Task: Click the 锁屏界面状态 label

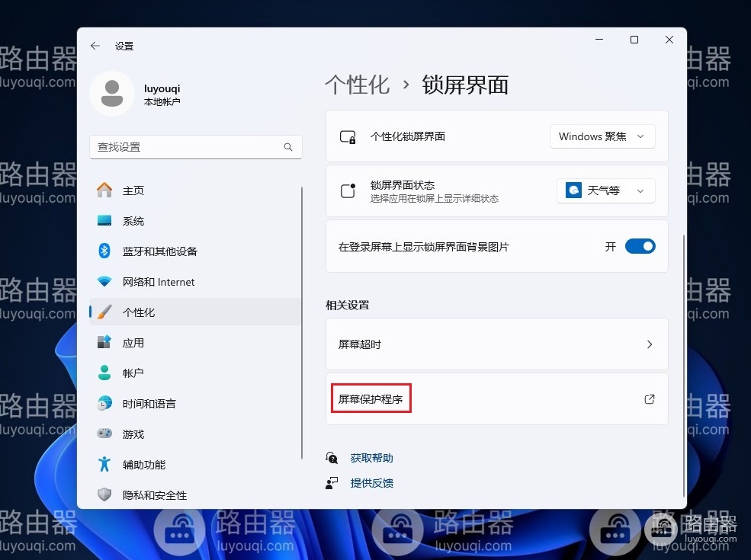Action: (x=403, y=184)
